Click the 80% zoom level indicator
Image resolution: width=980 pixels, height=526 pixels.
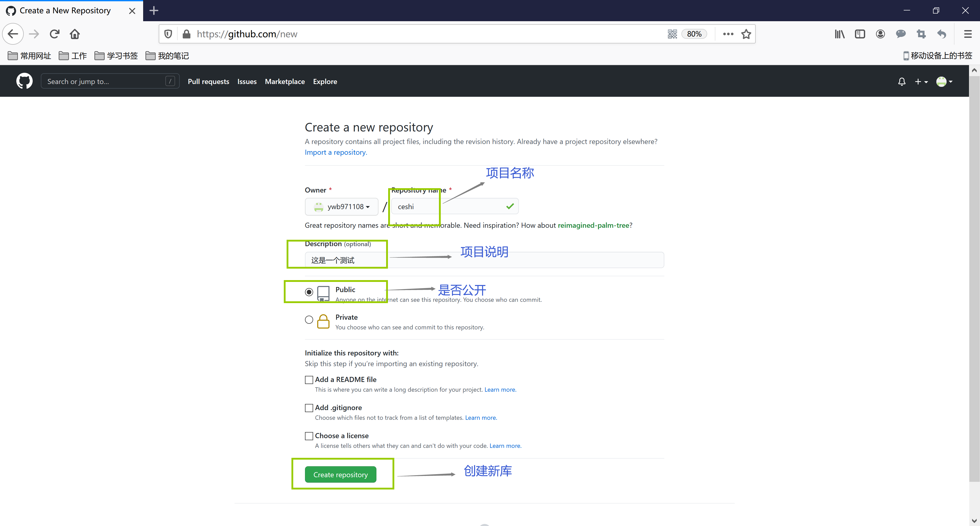tap(694, 34)
